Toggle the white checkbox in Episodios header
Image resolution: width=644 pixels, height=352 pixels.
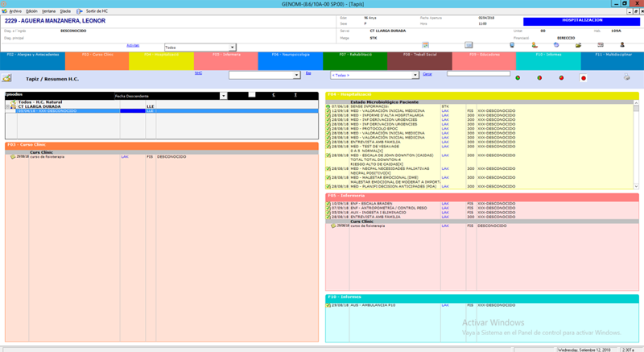(x=252, y=95)
